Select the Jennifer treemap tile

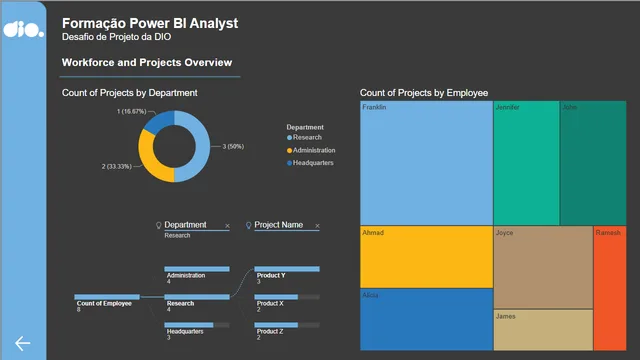pos(527,163)
